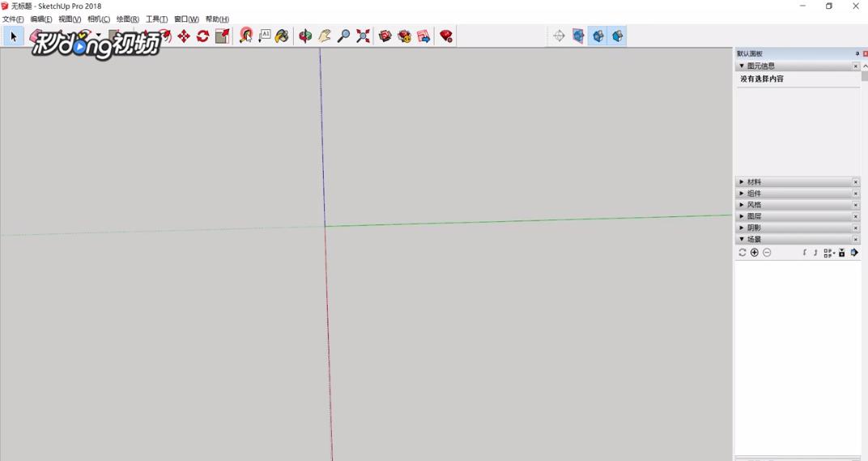Close the 场景 panel
Screen dimensions: 868x461
pos(856,239)
